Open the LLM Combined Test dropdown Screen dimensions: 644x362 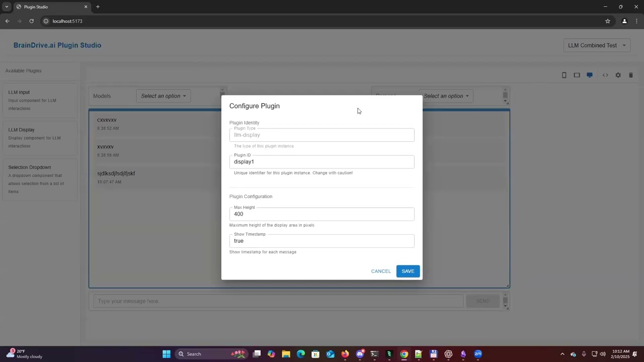[x=597, y=45]
